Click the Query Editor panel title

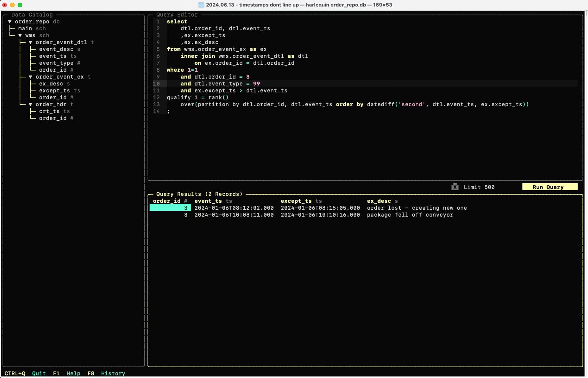click(177, 15)
